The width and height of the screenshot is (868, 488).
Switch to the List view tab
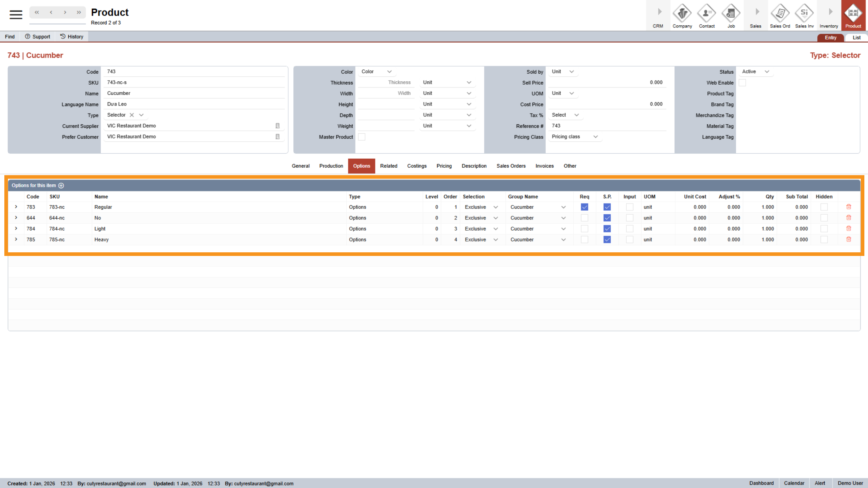point(856,38)
